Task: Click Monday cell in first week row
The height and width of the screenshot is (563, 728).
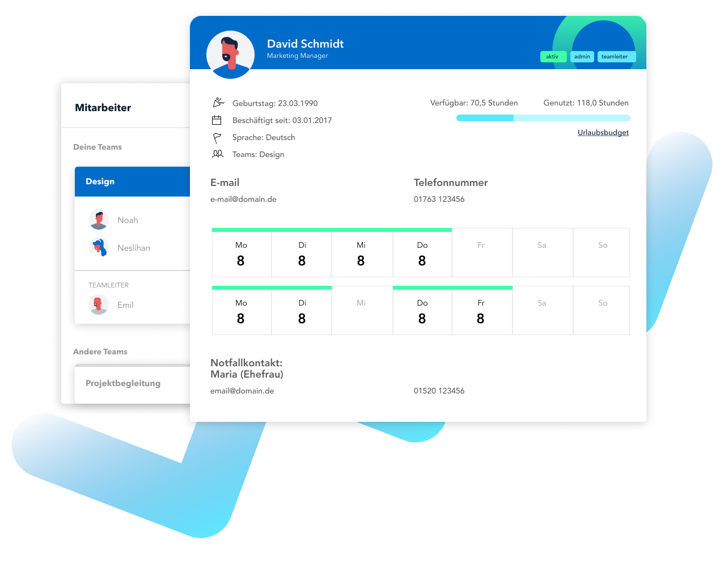Action: [x=242, y=253]
